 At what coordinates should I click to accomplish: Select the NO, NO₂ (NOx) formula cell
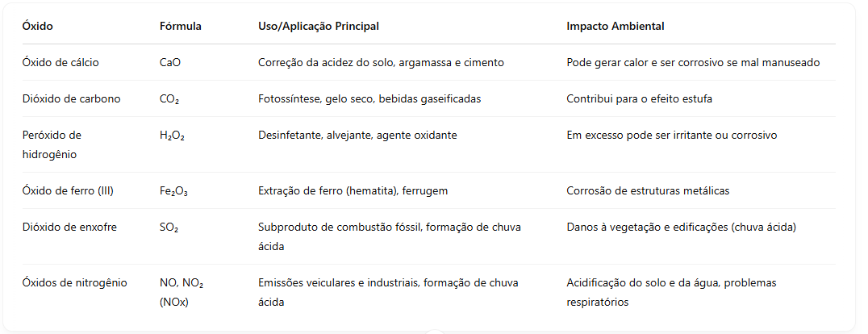click(x=182, y=293)
